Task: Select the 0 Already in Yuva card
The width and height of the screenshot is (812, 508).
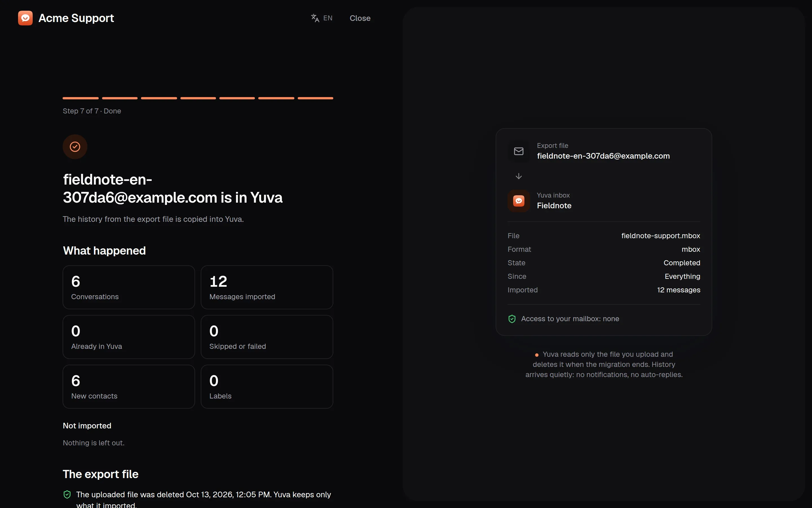Action: [129, 337]
